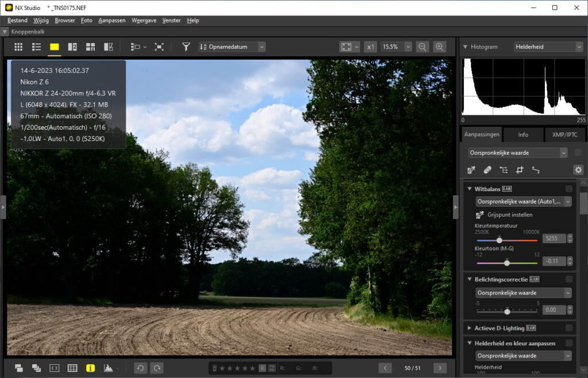Open the Aanpassen menu
The width and height of the screenshot is (588, 378).
click(x=111, y=20)
